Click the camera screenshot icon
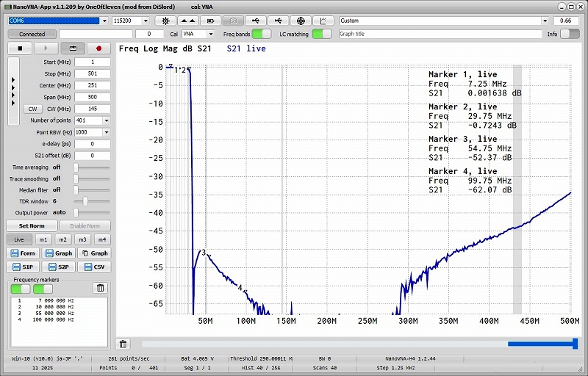588x376 pixels. 234,21
